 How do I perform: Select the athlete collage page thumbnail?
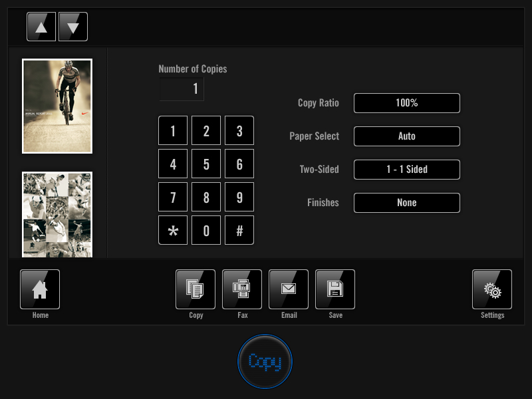pyautogui.click(x=57, y=214)
